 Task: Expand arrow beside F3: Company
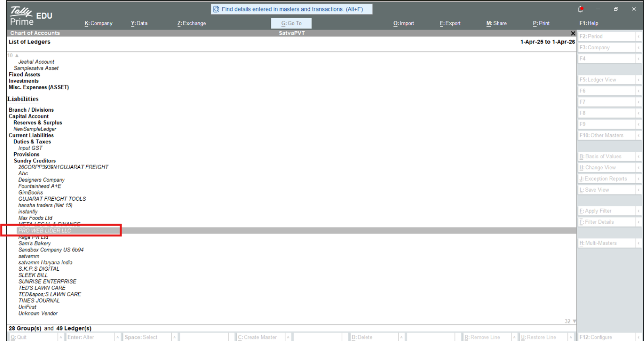639,47
